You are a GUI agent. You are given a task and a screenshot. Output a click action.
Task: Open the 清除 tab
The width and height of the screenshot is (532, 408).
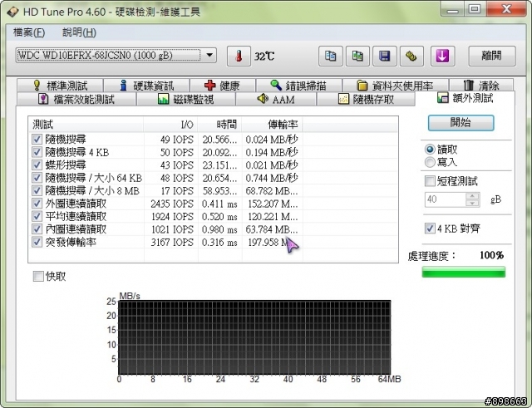point(481,85)
